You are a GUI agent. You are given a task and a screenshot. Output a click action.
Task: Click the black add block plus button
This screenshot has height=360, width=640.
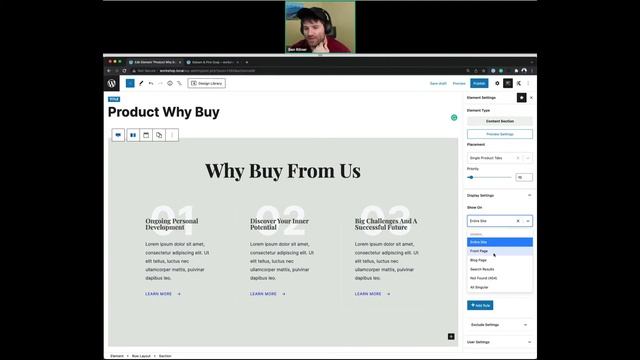451,336
